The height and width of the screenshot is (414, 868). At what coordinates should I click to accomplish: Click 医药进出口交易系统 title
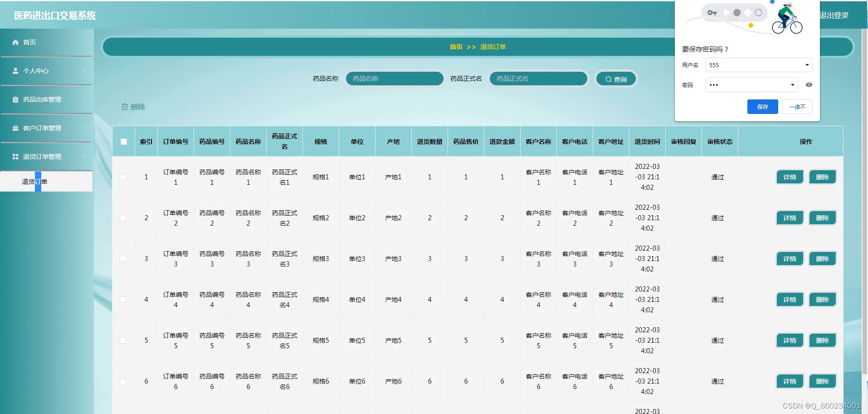coord(55,15)
